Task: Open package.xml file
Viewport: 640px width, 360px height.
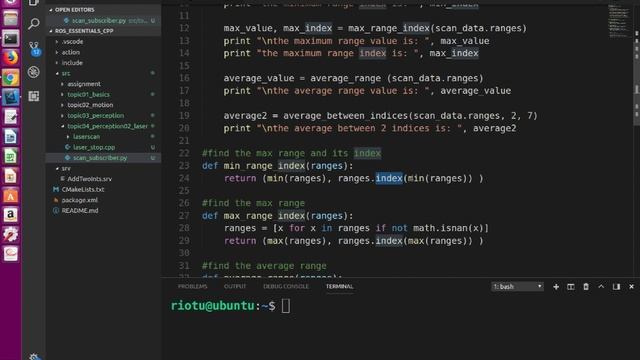Action: (79, 200)
